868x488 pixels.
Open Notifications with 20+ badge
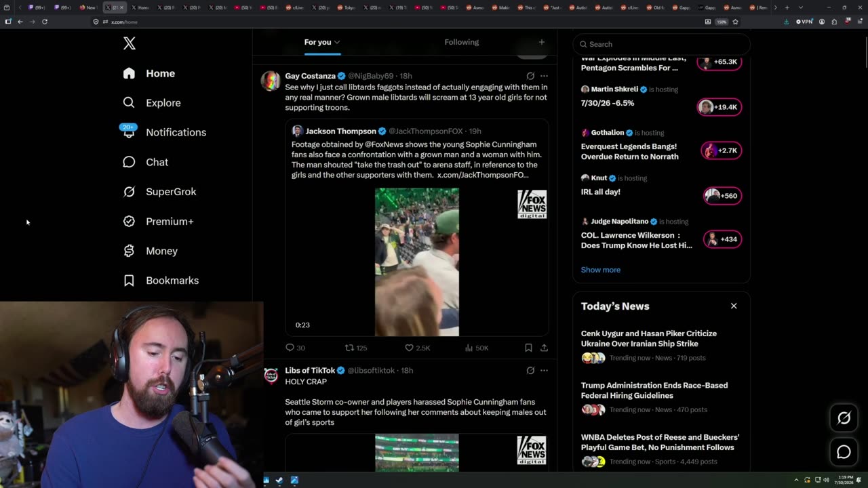[x=164, y=132]
